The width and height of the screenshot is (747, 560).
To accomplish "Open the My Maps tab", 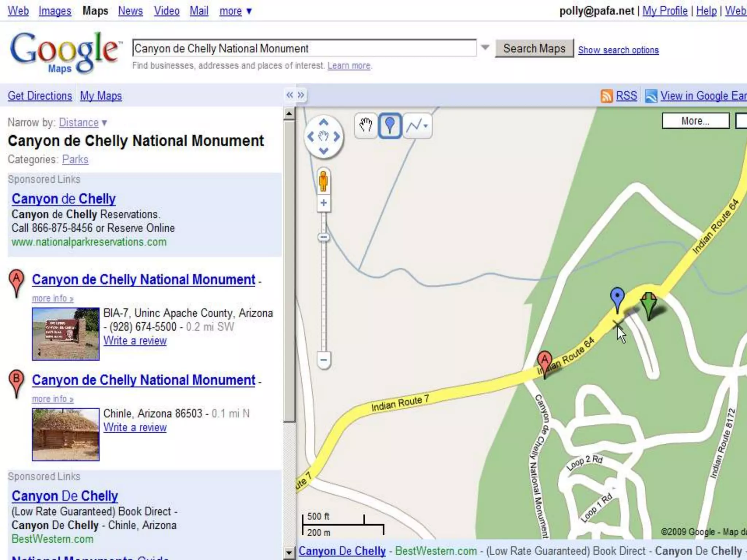I will point(101,96).
